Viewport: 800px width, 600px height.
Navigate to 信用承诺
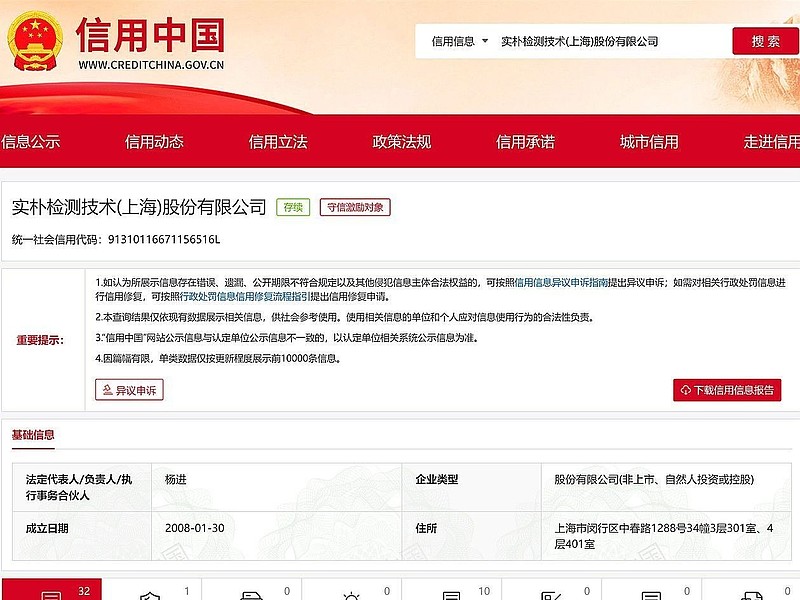[526, 141]
